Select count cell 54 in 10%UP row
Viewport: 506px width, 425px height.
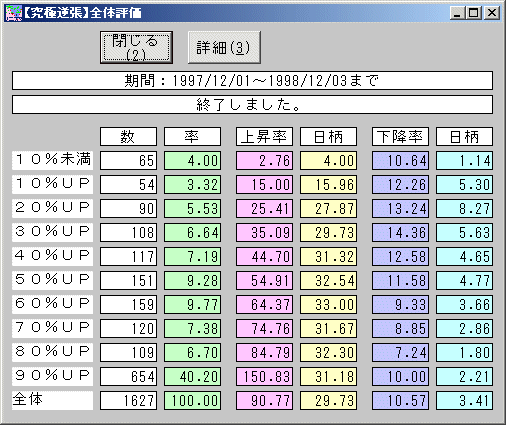pos(128,184)
